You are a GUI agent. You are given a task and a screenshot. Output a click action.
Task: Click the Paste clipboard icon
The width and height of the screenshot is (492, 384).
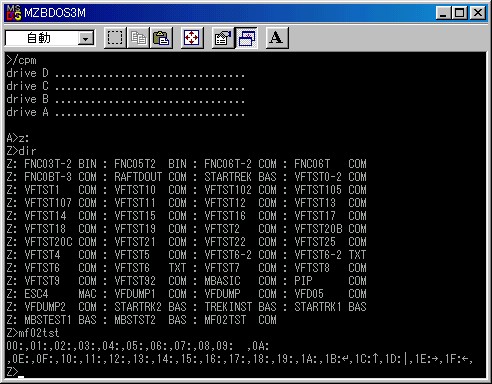click(161, 38)
